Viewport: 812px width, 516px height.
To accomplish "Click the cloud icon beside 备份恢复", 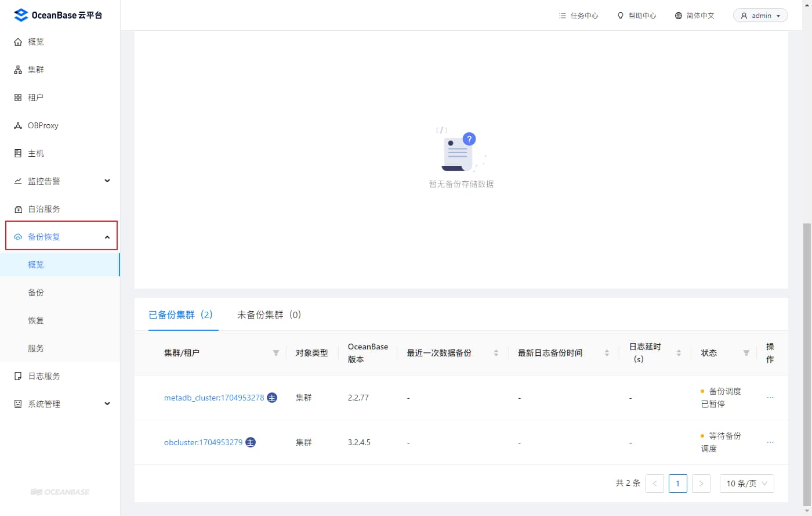I will (18, 237).
